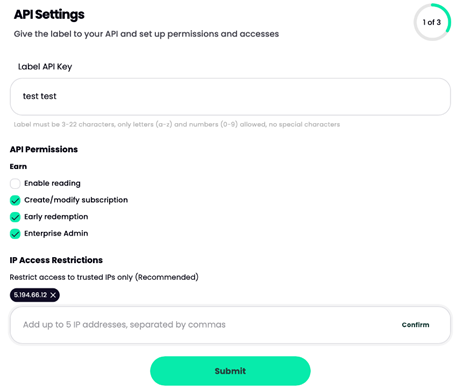457x389 pixels.
Task: Click the Label API Key field caption
Action: [x=45, y=67]
